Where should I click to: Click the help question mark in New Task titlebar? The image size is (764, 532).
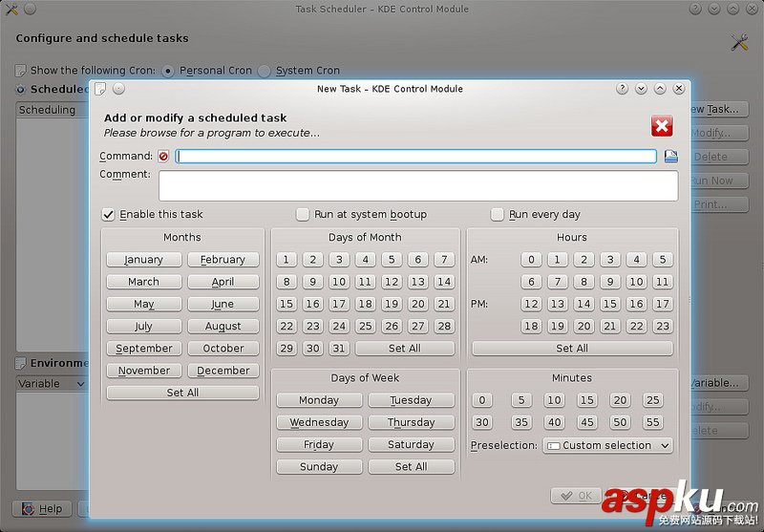click(622, 89)
